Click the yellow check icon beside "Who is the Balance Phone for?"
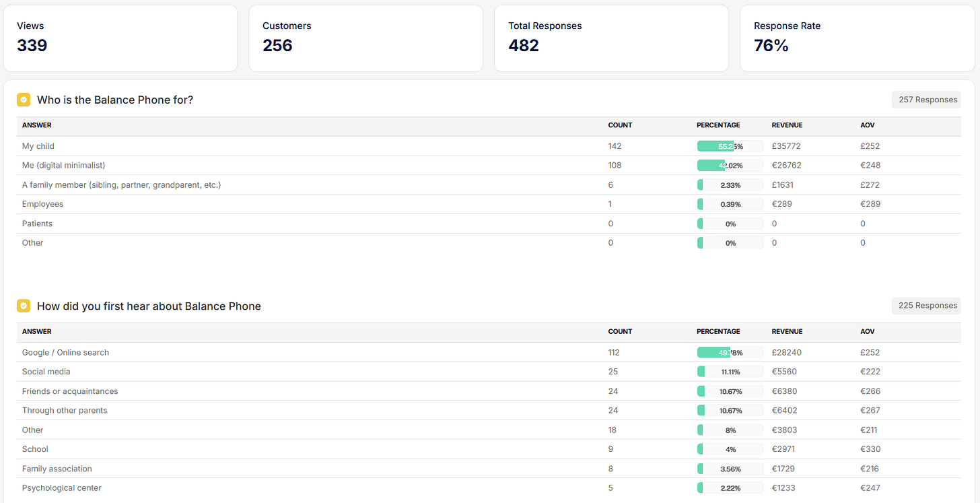 pos(24,99)
